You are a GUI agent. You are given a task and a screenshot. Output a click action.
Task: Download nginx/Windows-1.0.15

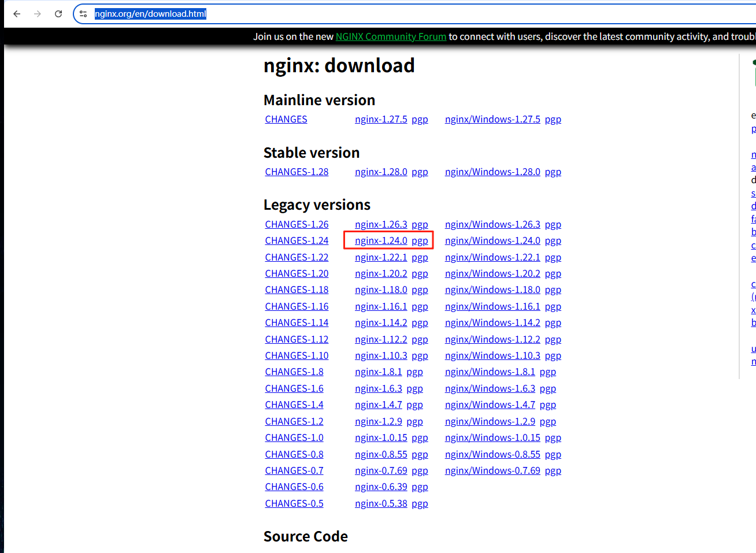point(492,437)
